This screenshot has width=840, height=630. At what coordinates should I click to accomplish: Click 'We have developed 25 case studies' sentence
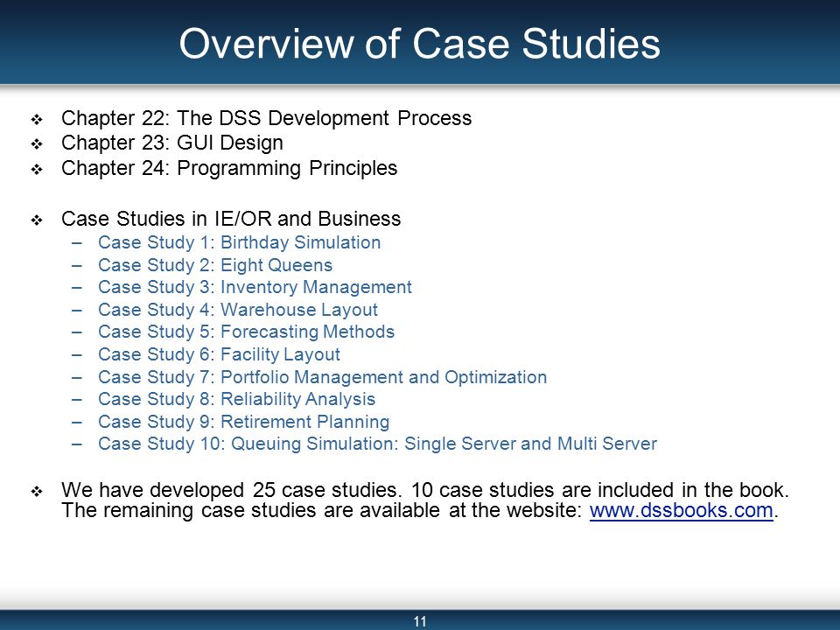[231, 490]
